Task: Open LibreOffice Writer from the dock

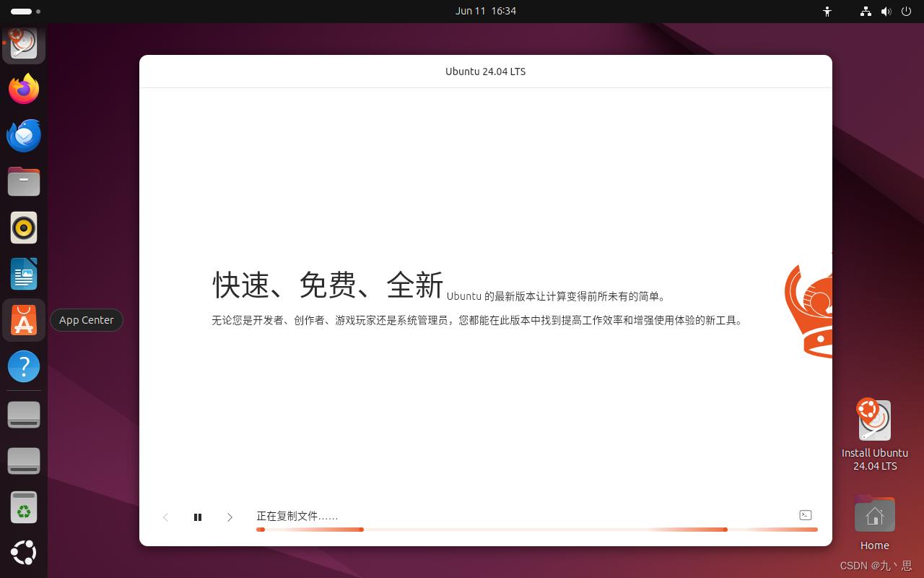Action: [24, 274]
